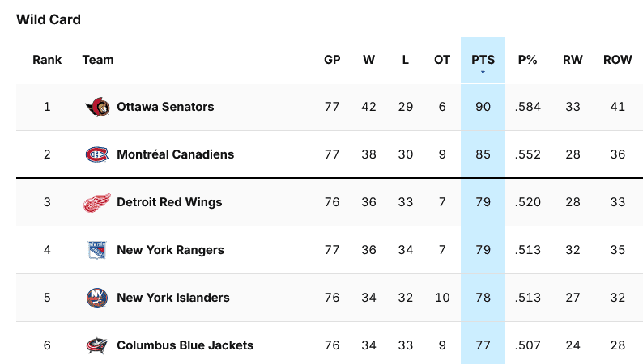Click the New York Rangers logo
Image resolution: width=643 pixels, height=364 pixels.
click(97, 250)
